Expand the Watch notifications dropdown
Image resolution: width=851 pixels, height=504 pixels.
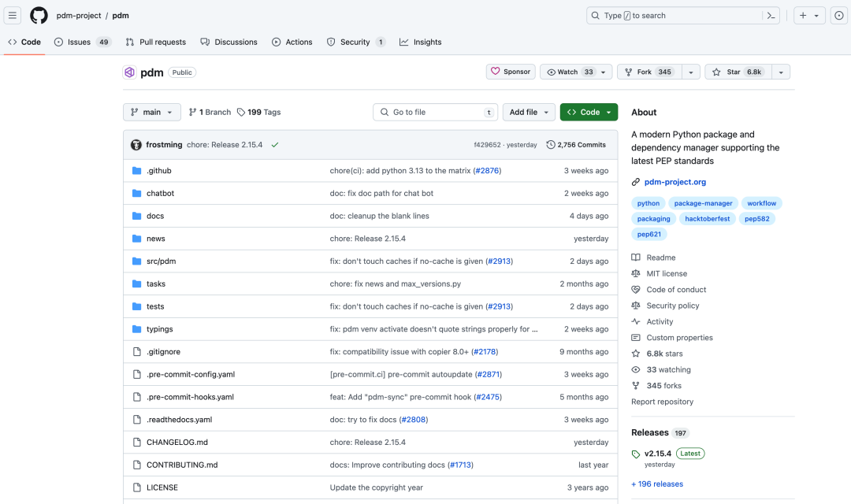click(603, 72)
